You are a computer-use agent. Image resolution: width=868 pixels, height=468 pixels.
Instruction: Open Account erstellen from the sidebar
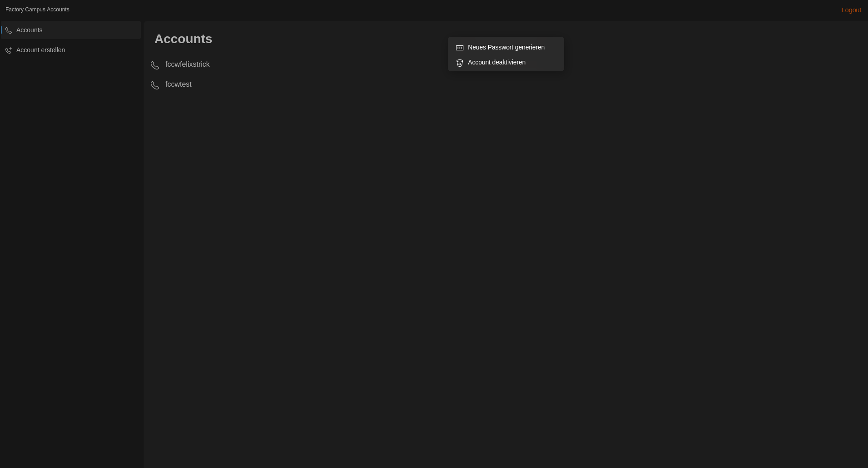40,50
